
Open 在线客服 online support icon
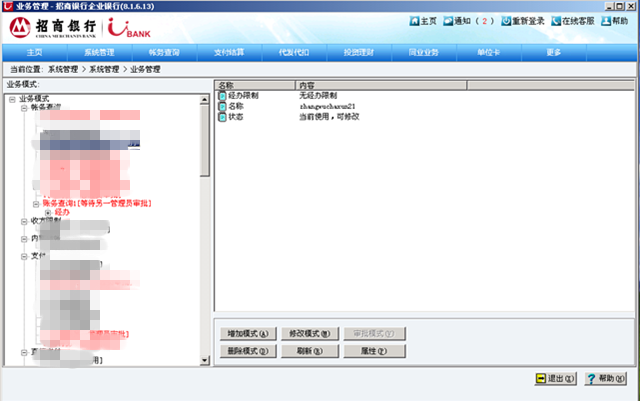[x=556, y=21]
